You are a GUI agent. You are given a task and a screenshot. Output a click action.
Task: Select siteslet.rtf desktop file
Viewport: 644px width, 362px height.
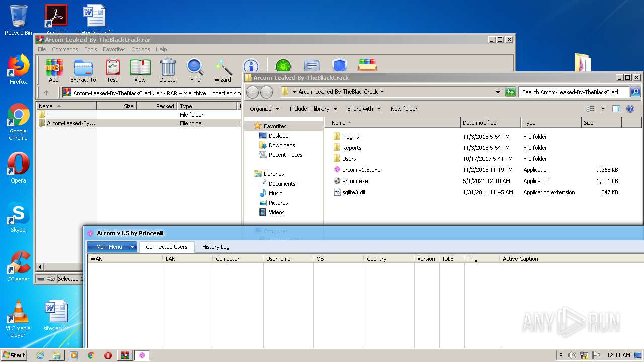[x=55, y=316]
